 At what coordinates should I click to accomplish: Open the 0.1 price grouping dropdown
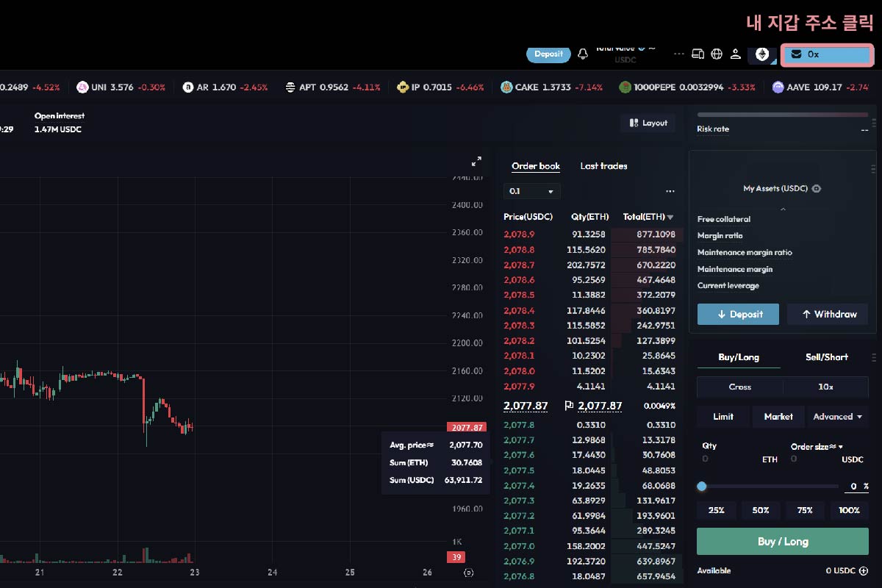(x=531, y=191)
